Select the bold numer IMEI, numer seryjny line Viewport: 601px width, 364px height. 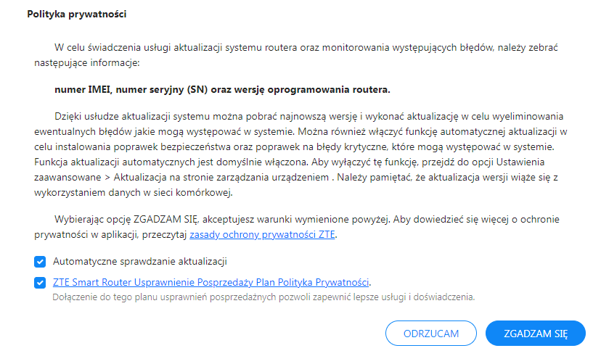[x=222, y=90]
